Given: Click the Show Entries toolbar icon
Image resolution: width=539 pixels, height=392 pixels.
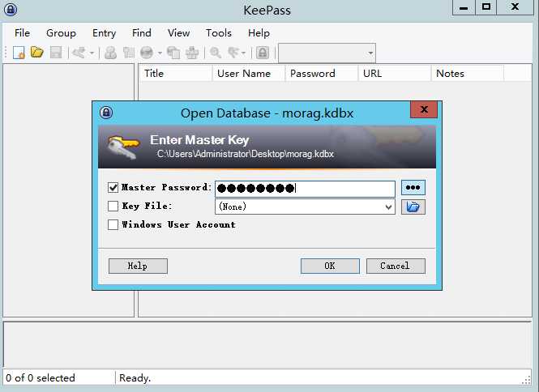Looking at the screenshot, I should [x=233, y=53].
